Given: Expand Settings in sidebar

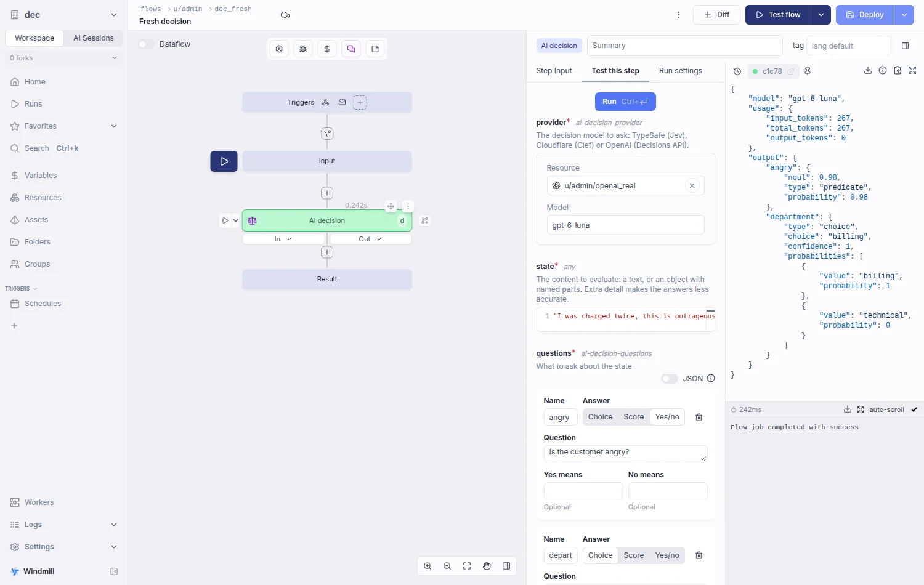Looking at the screenshot, I should click(x=114, y=547).
